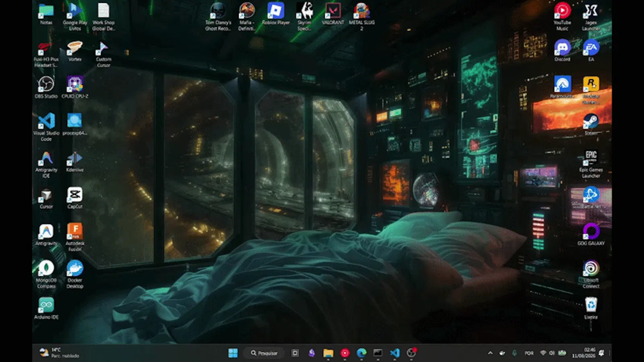The image size is (644, 362).
Task: Launch the Jagex Launcher icon
Action: coord(591,17)
